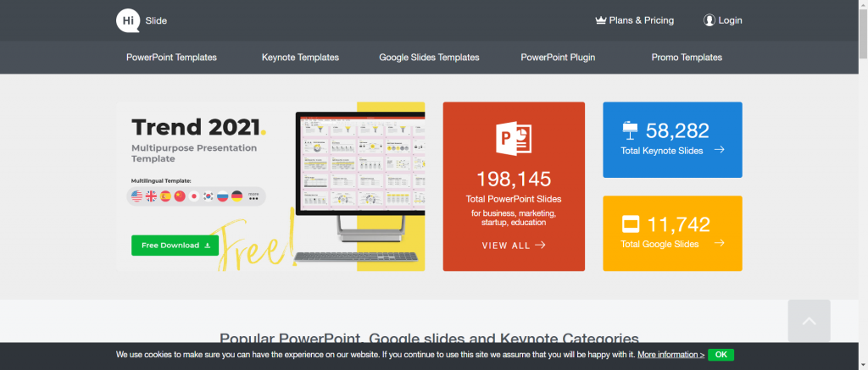The width and height of the screenshot is (868, 370).
Task: Click the green Free Download button
Action: pos(175,246)
